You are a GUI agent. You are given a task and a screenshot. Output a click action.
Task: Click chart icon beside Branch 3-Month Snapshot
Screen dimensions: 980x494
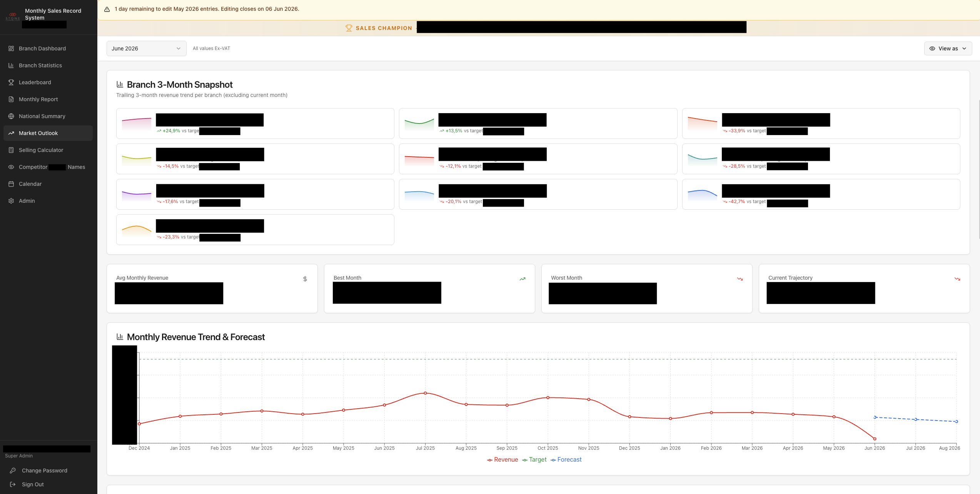pos(120,84)
